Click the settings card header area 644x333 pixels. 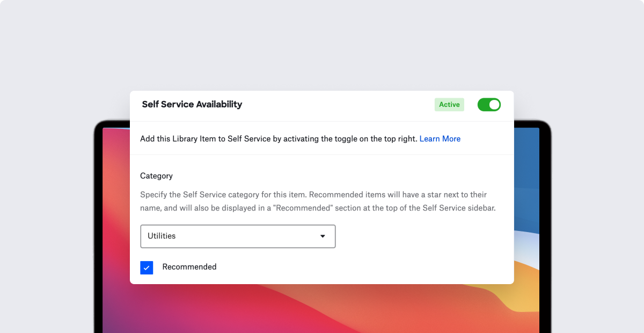point(322,105)
